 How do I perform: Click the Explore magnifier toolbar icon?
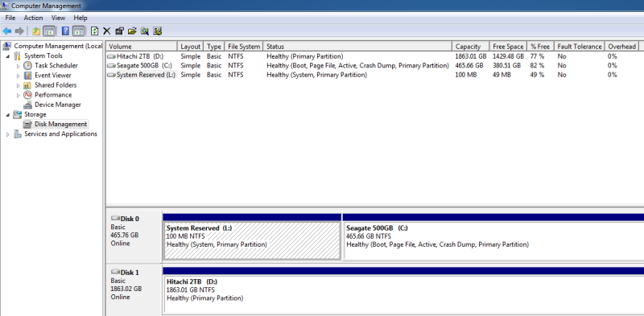pyautogui.click(x=145, y=31)
